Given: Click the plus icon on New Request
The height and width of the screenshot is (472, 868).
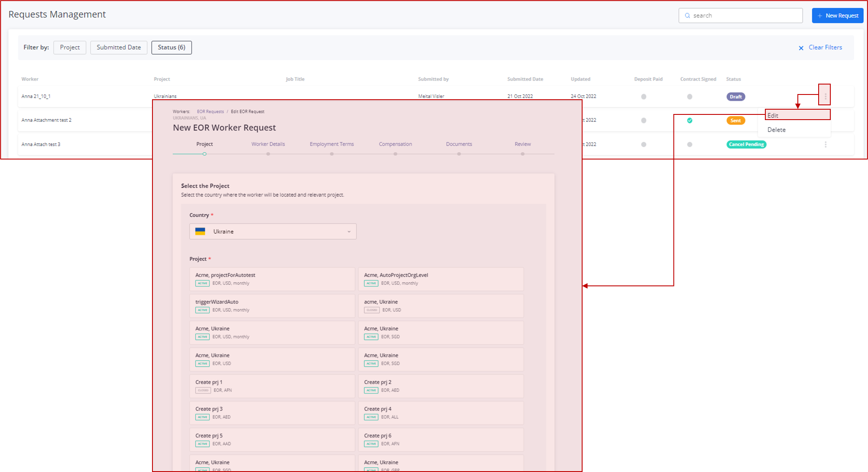Looking at the screenshot, I should coord(819,15).
